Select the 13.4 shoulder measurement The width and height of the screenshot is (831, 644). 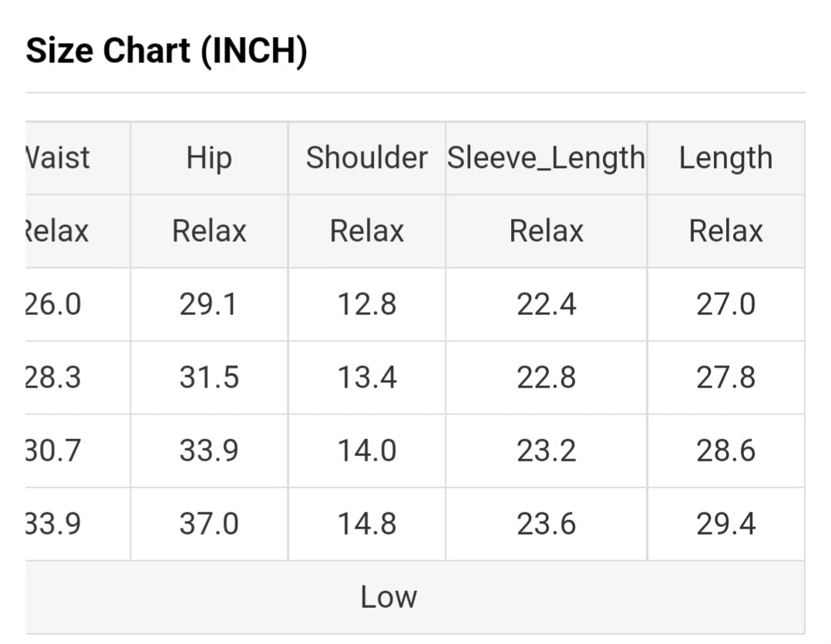[x=366, y=378]
